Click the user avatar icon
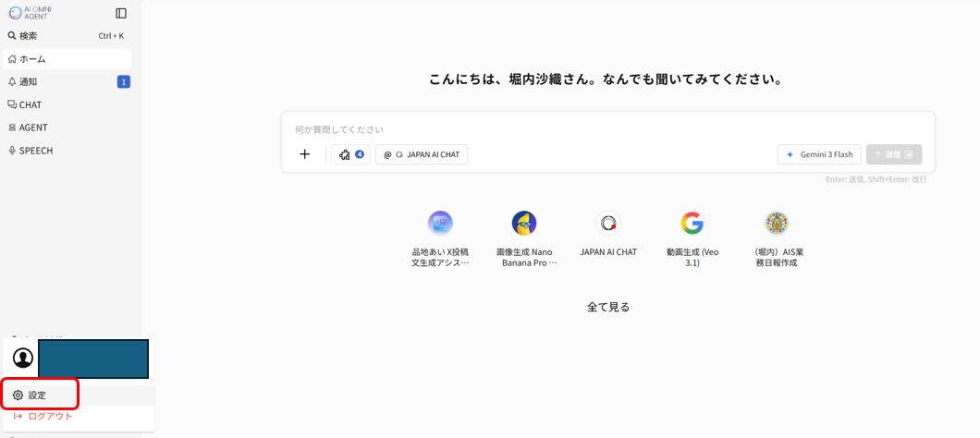The height and width of the screenshot is (438, 980). pos(23,358)
